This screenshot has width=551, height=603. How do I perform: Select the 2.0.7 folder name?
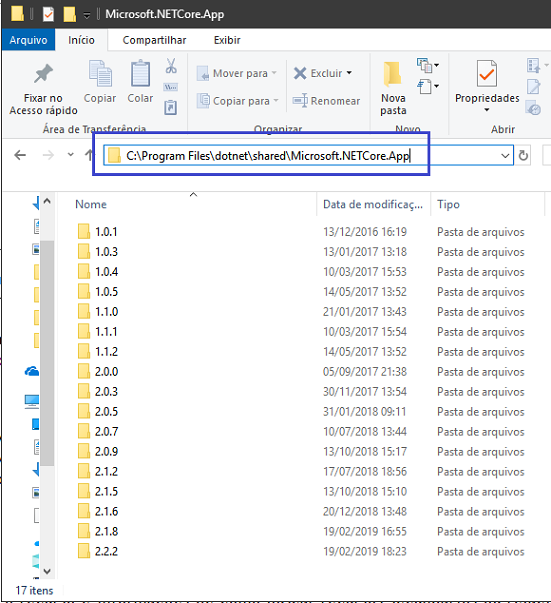point(107,431)
